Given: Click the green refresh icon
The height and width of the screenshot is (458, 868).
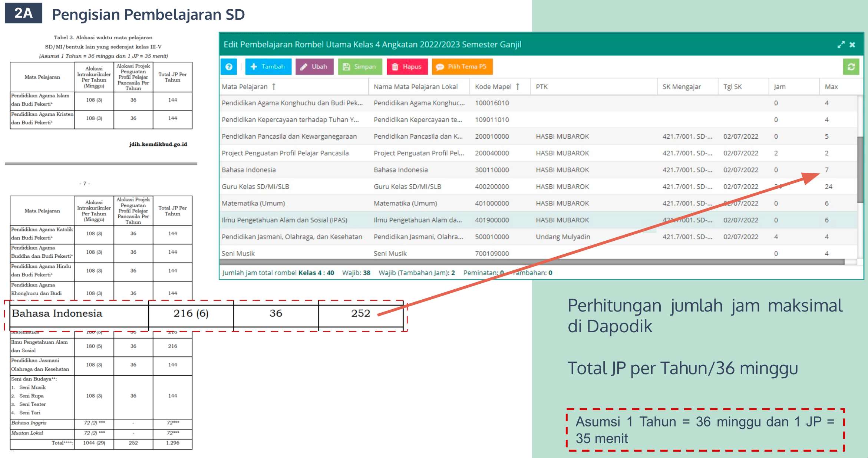Looking at the screenshot, I should tap(851, 67).
